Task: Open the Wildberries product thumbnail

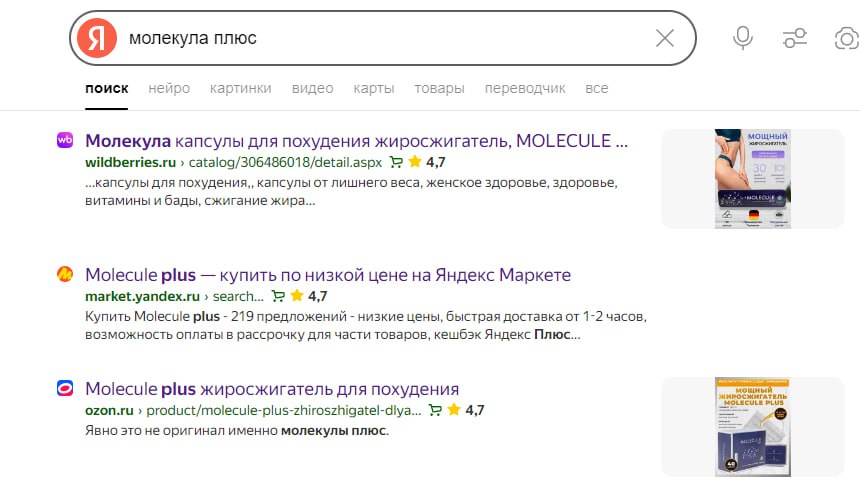Action: 752,179
